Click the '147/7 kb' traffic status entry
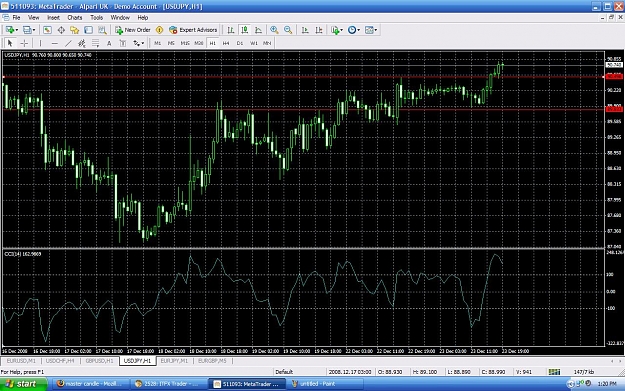This screenshot has height=391, width=625. 583,372
